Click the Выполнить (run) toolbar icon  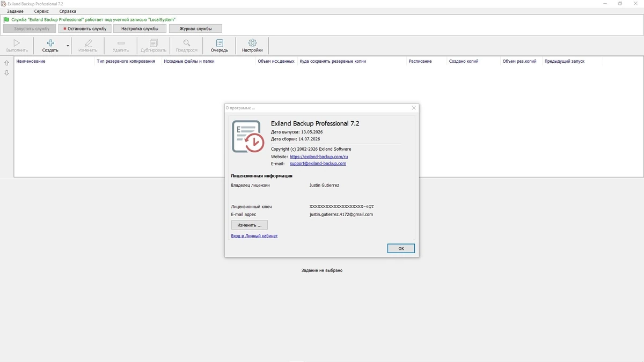point(17,43)
